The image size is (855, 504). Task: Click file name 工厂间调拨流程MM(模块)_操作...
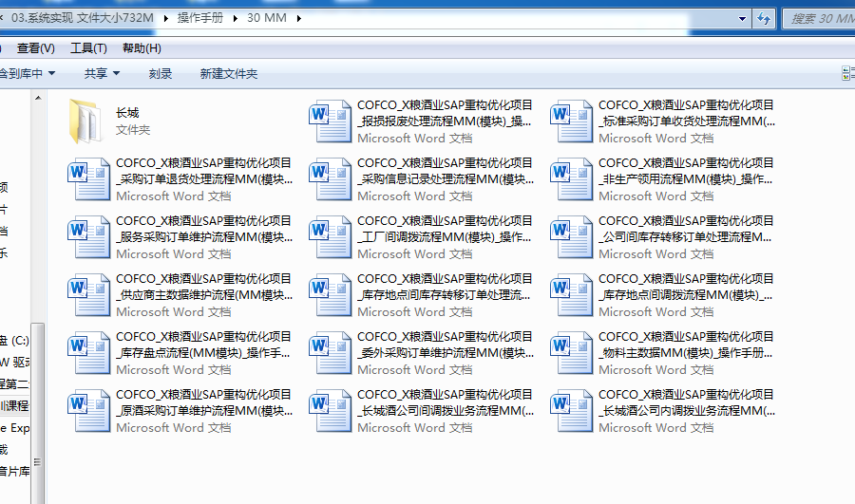click(x=445, y=236)
